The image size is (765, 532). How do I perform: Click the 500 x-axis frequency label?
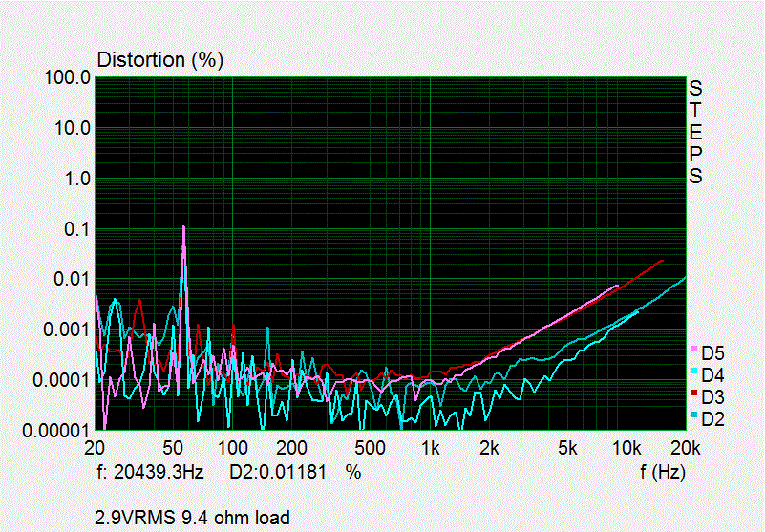(370, 448)
